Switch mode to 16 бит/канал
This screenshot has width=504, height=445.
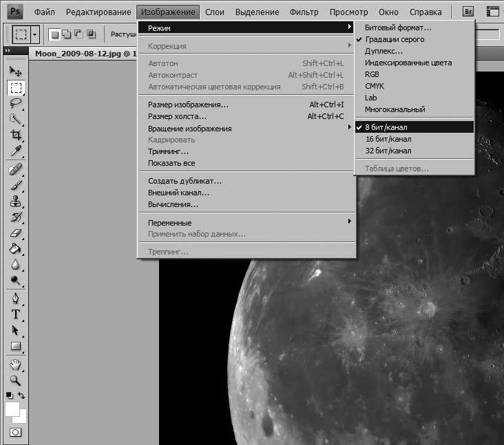388,139
